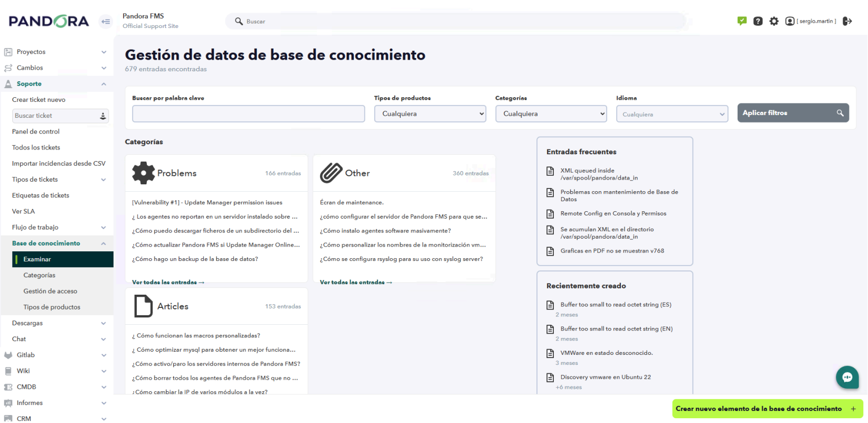This screenshot has width=868, height=423.
Task: Click the paperclip icon of Other category
Action: point(331,173)
